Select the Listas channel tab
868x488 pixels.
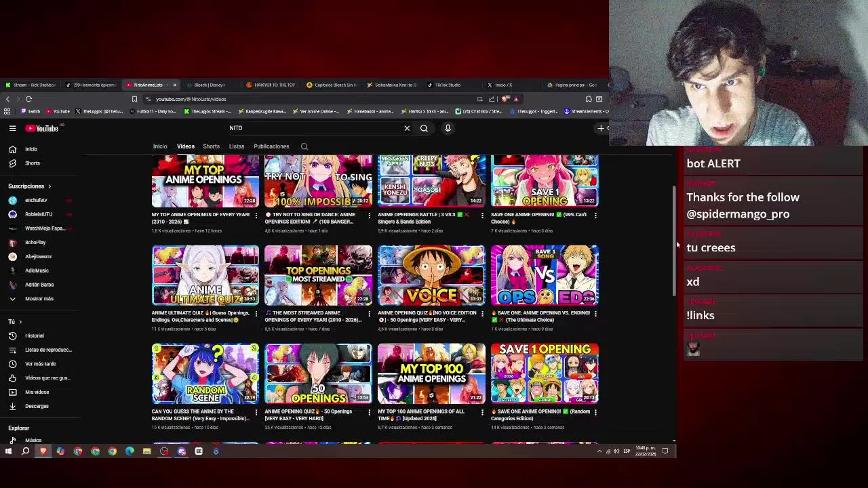(x=237, y=146)
